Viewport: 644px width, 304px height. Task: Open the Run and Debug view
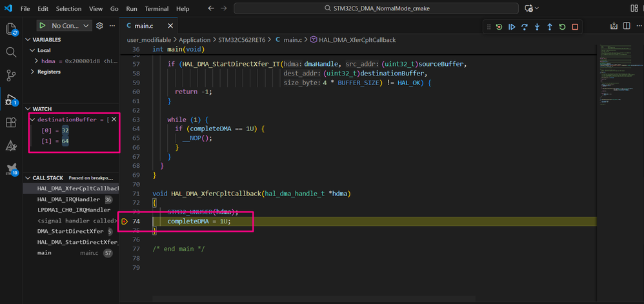[11, 99]
